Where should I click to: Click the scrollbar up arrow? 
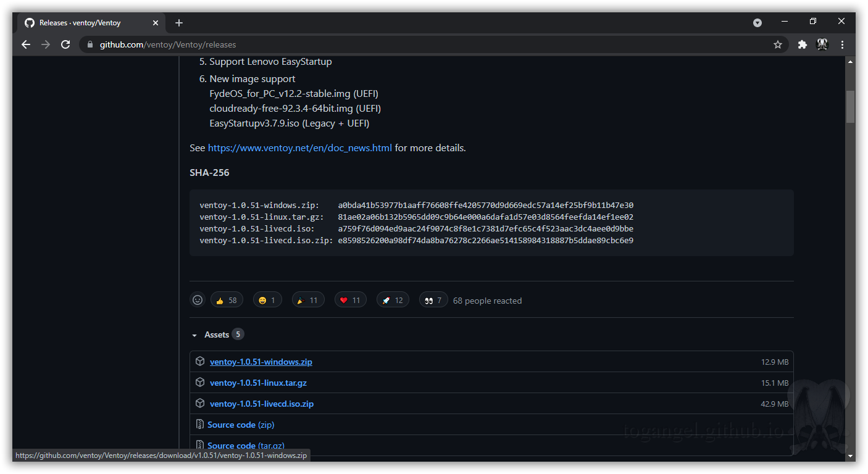click(850, 62)
